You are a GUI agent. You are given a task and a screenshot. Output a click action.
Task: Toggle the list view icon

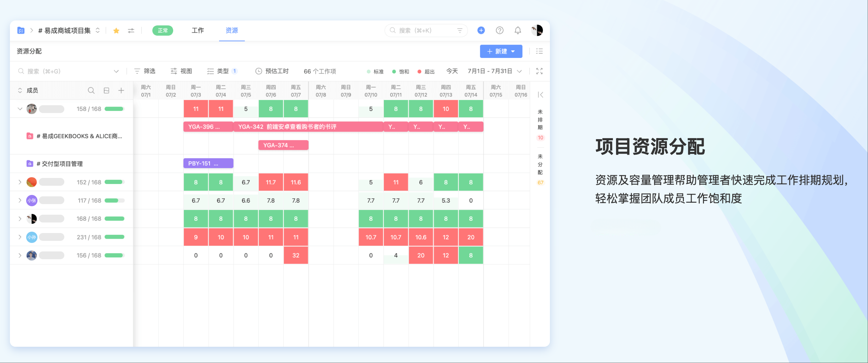[x=539, y=51]
